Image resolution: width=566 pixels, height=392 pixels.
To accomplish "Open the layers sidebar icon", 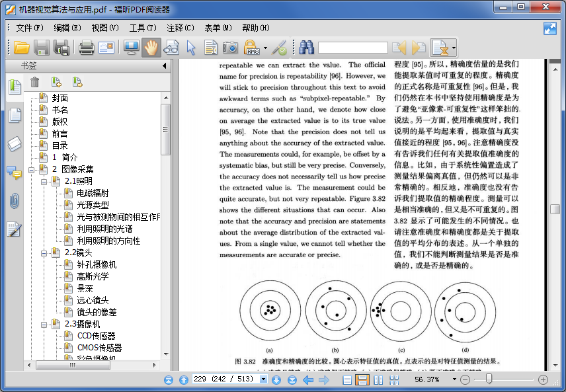I will (x=15, y=143).
